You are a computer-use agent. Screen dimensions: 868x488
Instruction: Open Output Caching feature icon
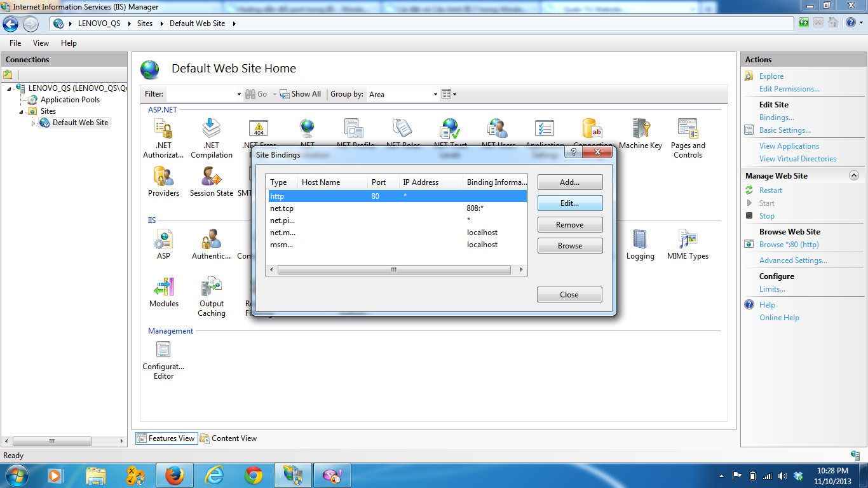[212, 287]
